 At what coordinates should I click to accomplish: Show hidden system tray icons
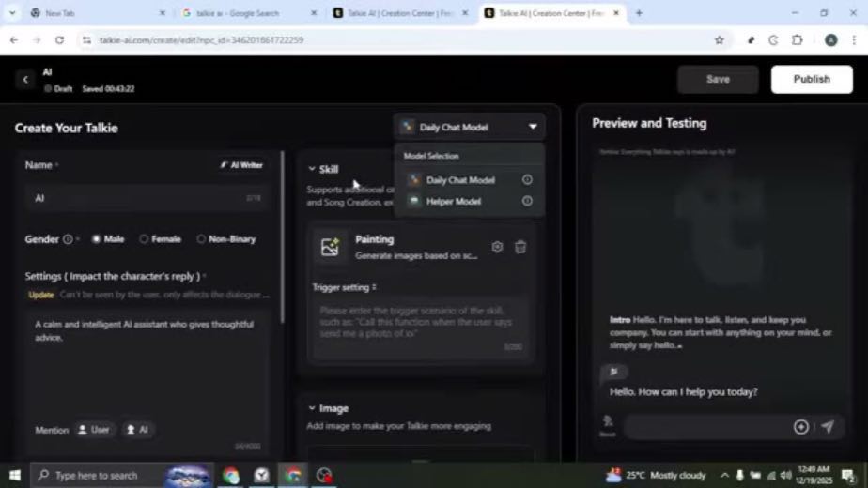[724, 475]
